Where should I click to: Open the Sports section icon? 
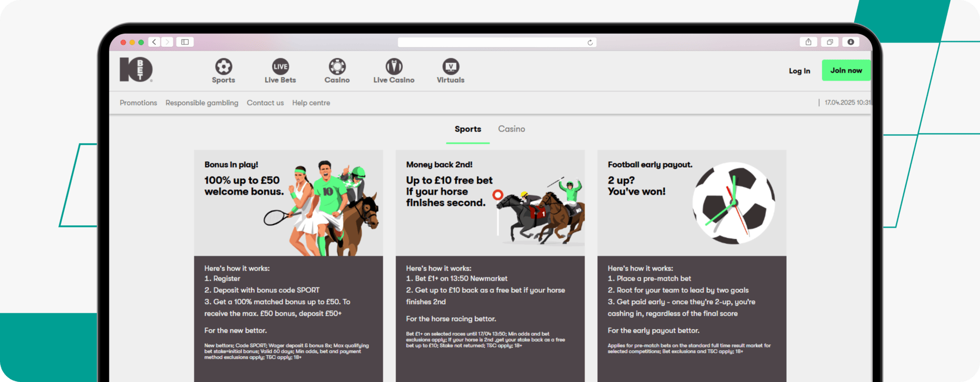tap(223, 66)
